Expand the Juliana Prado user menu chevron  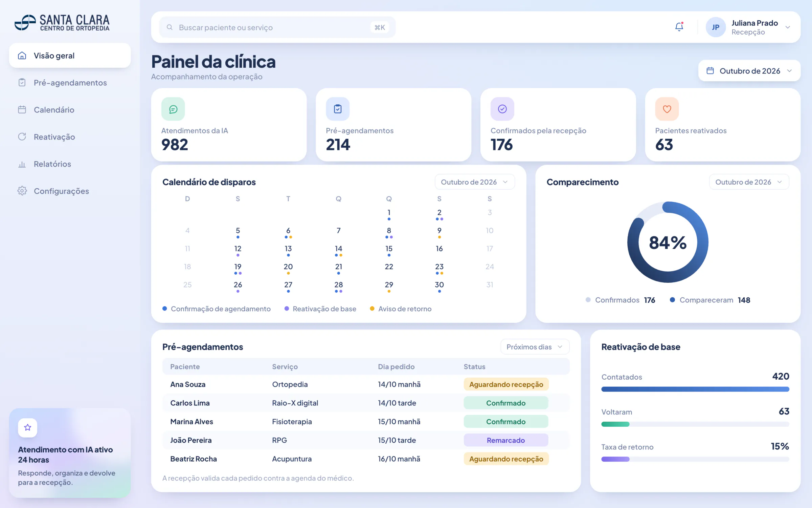click(788, 27)
